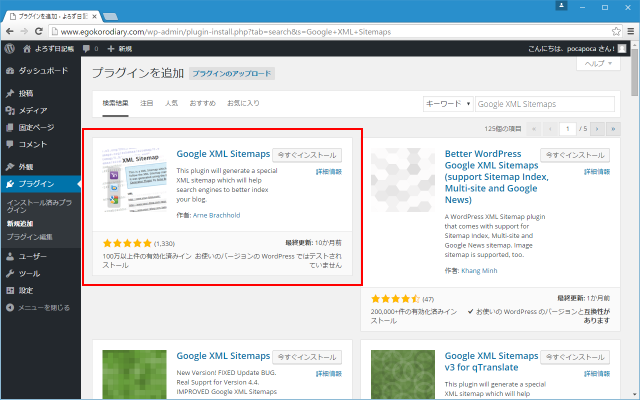
Task: Open the Chrome hamburger menu
Action: pyautogui.click(x=631, y=31)
